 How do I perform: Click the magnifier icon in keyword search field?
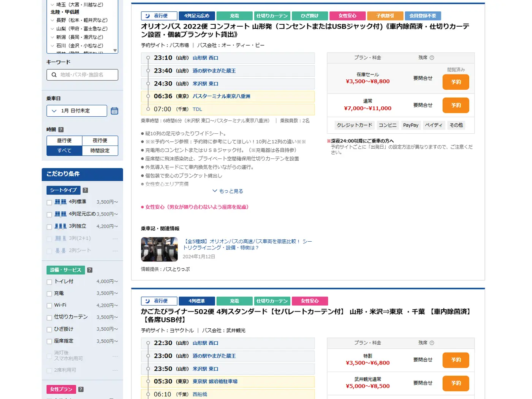[54, 75]
